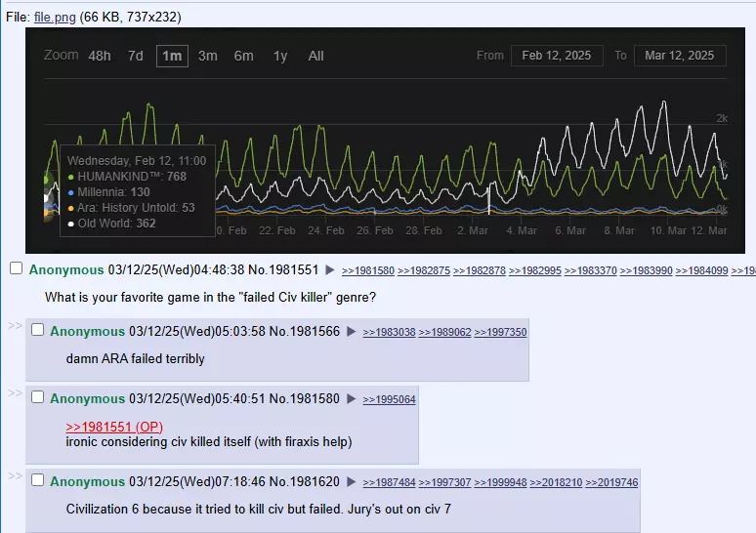This screenshot has width=756, height=533.
Task: Follow backlink >>1995064
Action: click(389, 400)
